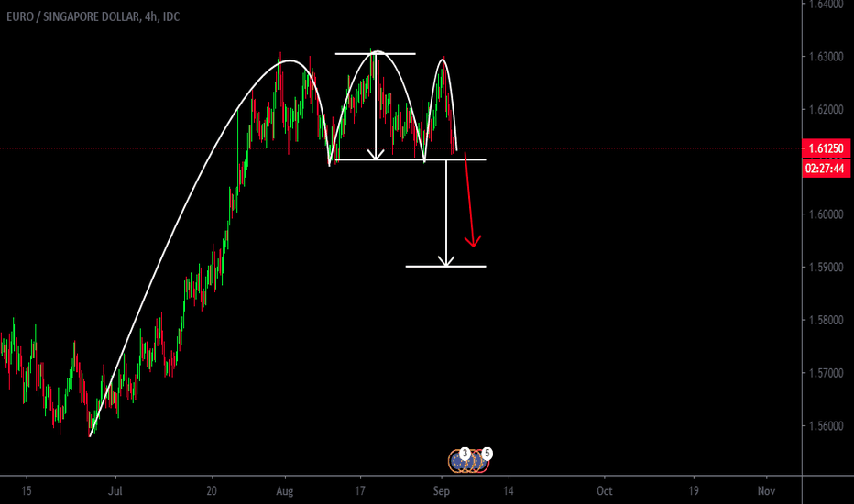The height and width of the screenshot is (504, 854).
Task: Click the Oct date label on time axis
Action: pos(604,491)
